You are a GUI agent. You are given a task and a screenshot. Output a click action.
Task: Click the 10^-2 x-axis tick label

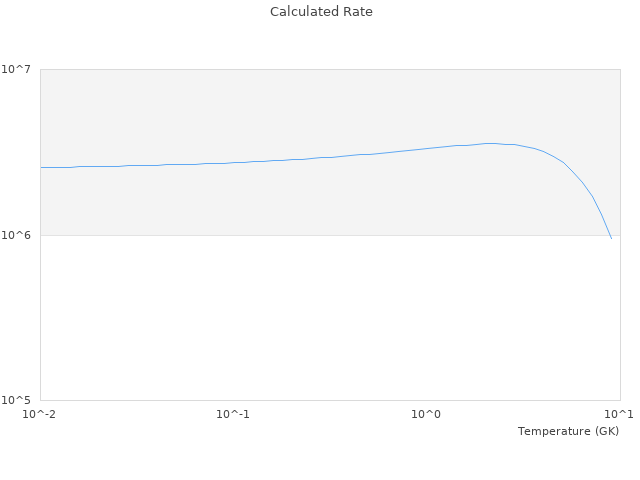pyautogui.click(x=39, y=415)
